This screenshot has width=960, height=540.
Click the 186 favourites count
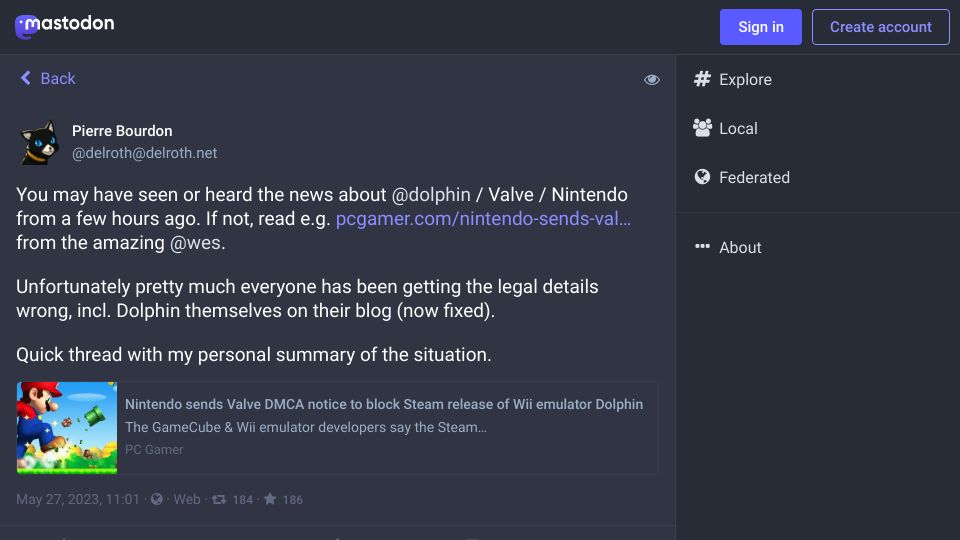point(293,500)
